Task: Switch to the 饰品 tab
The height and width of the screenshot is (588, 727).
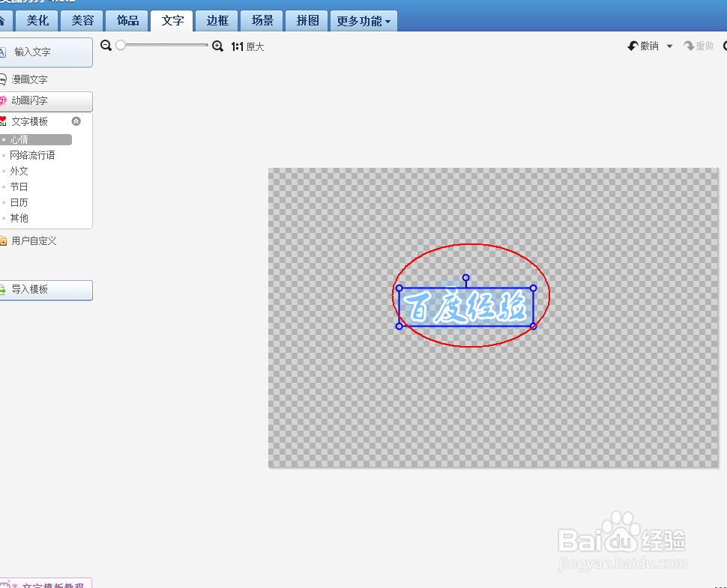Action: coord(127,21)
